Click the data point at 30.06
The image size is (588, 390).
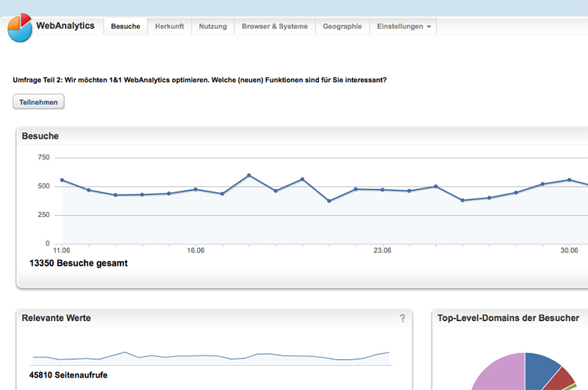(x=569, y=180)
